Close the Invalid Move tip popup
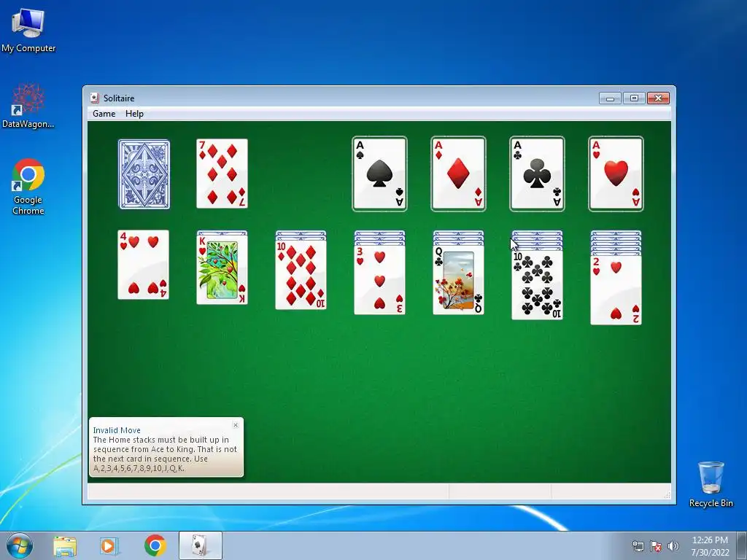The width and height of the screenshot is (747, 560). pyautogui.click(x=236, y=425)
